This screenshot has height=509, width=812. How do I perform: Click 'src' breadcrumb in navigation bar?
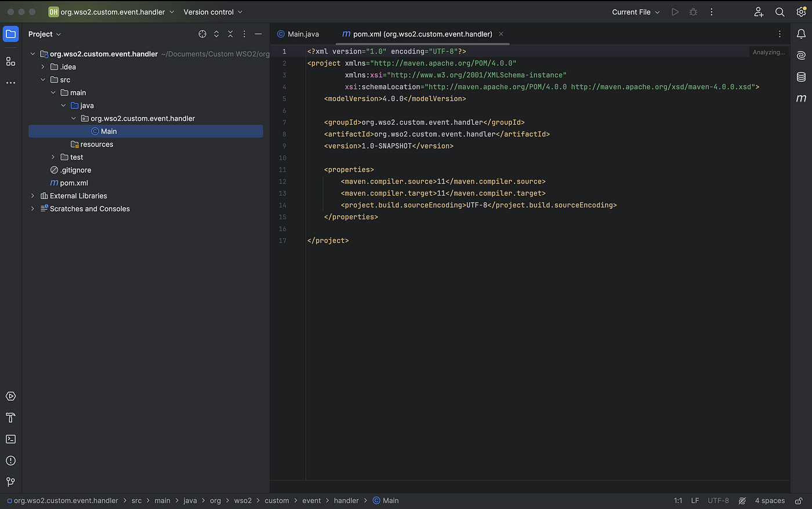pos(136,501)
